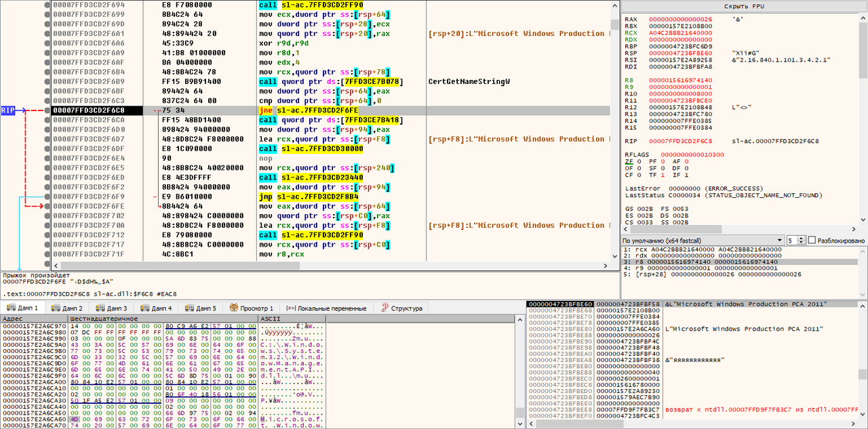
Task: Switch to the Дамп 1 tab
Action: 22,308
